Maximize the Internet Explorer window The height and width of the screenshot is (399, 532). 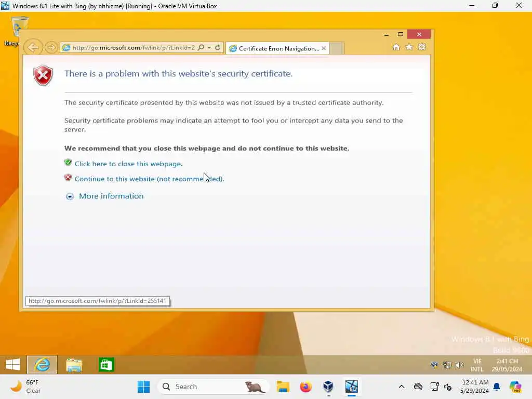[401, 35]
